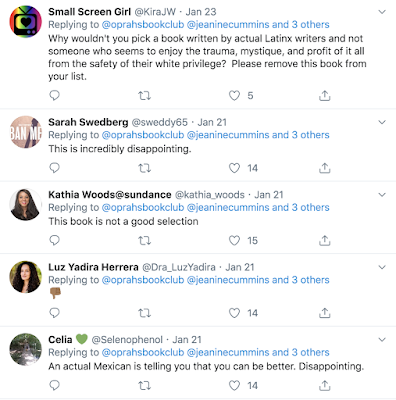Open Small Screen Girl's rainbow TV avatar
The width and height of the screenshot is (396, 400).
tap(26, 22)
